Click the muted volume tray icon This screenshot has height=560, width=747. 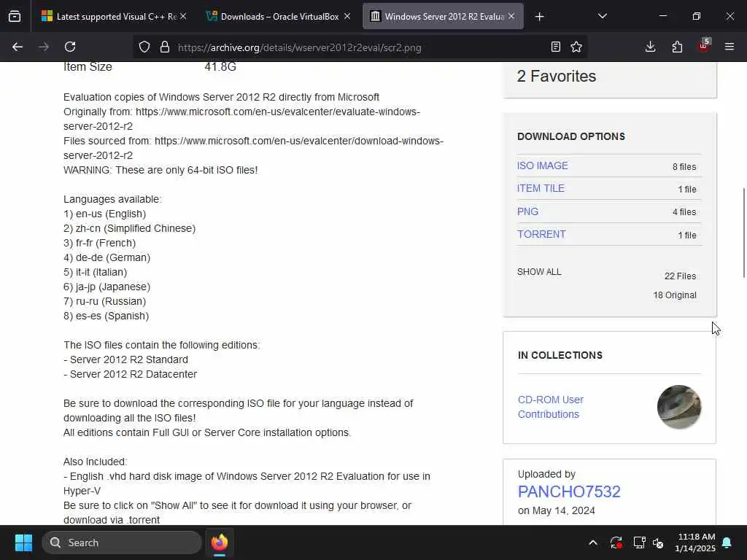[x=659, y=542]
